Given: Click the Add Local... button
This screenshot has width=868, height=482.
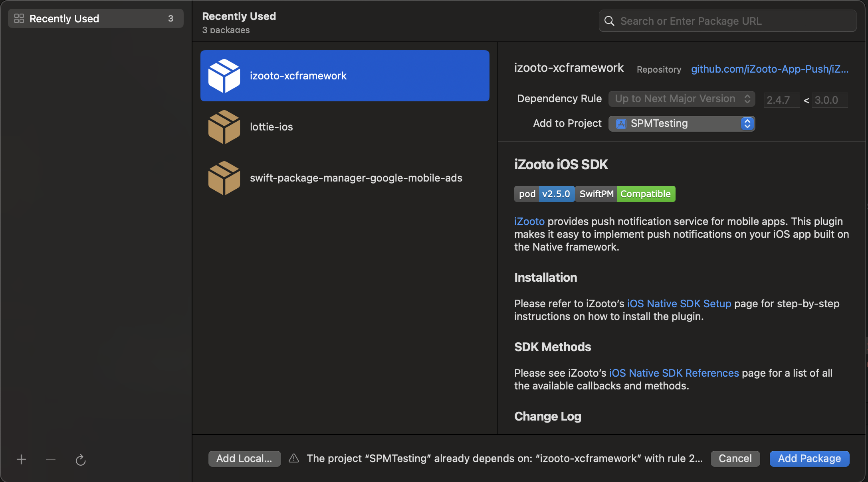Looking at the screenshot, I should [244, 459].
